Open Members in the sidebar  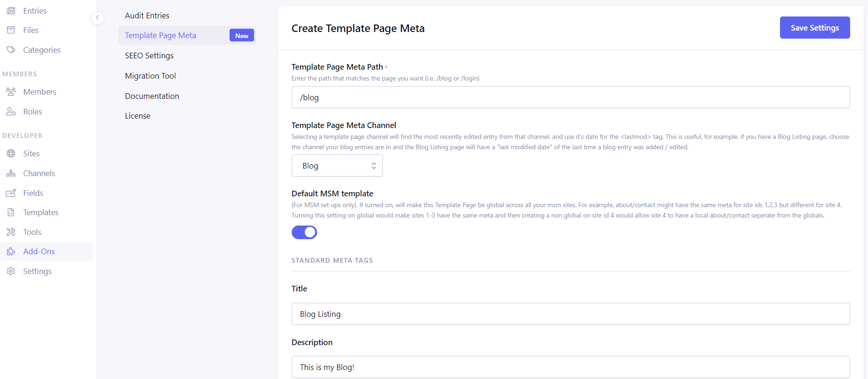[40, 92]
